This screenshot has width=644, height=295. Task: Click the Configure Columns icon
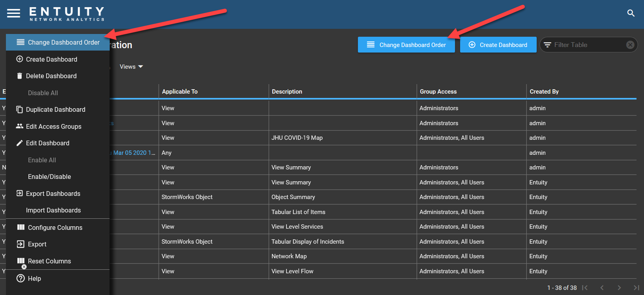click(x=21, y=227)
